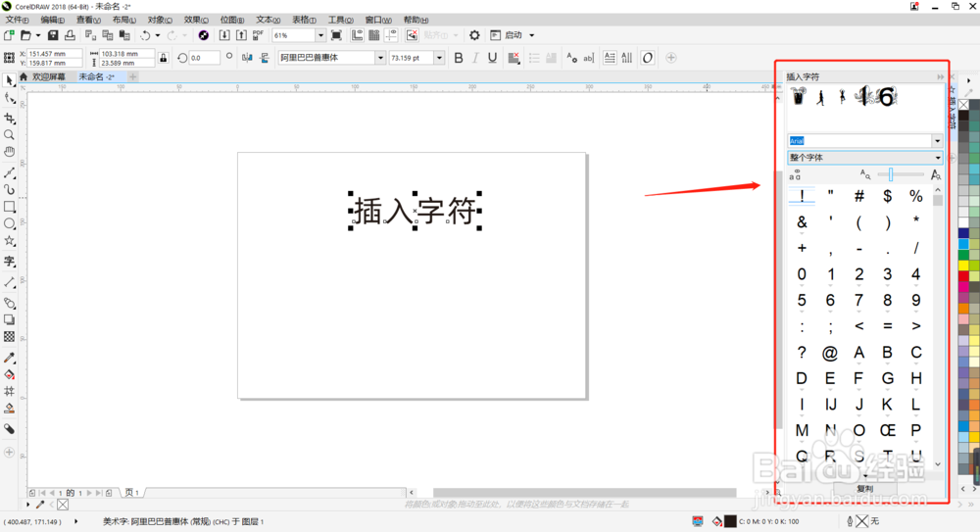
Task: Switch to the 欢迎屏幕 tab
Action: (49, 76)
